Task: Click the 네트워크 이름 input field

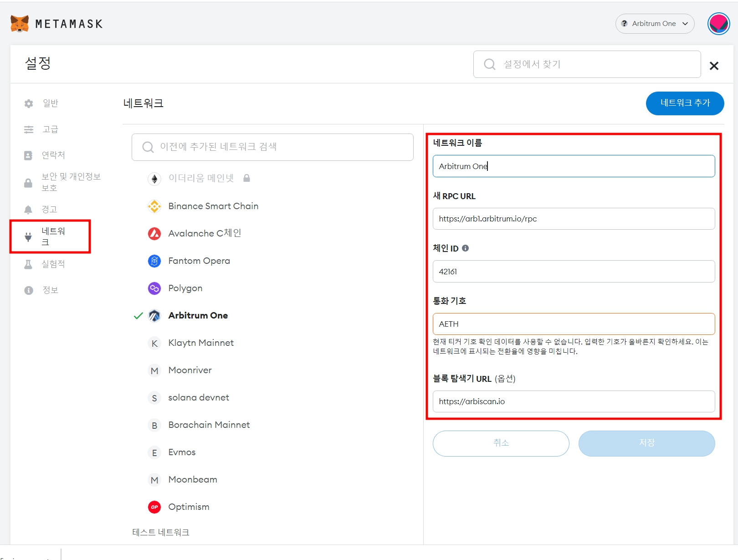Action: (574, 166)
